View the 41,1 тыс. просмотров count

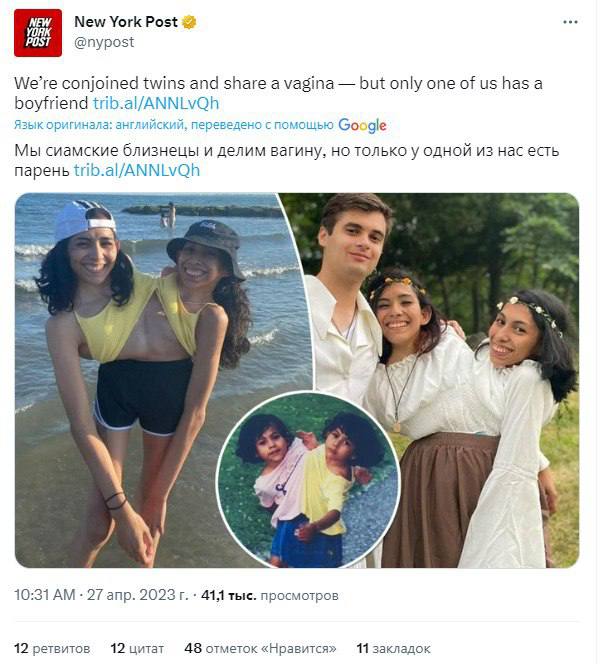pos(270,595)
